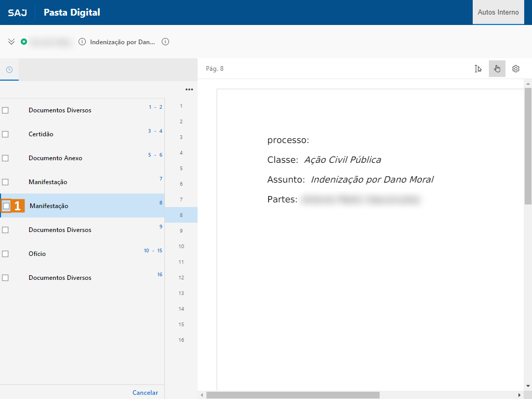Click page range 3 - 4 of Certidão

[x=155, y=131]
